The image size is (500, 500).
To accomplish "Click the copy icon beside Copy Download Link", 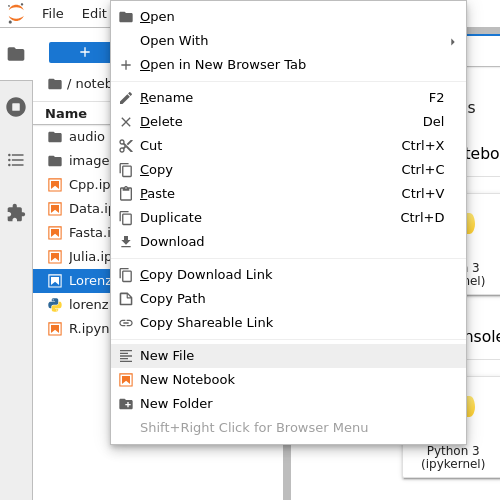I will coord(126,275).
